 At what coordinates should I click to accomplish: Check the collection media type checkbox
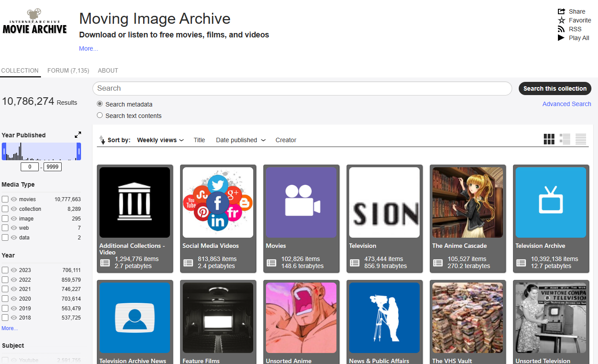coord(5,209)
